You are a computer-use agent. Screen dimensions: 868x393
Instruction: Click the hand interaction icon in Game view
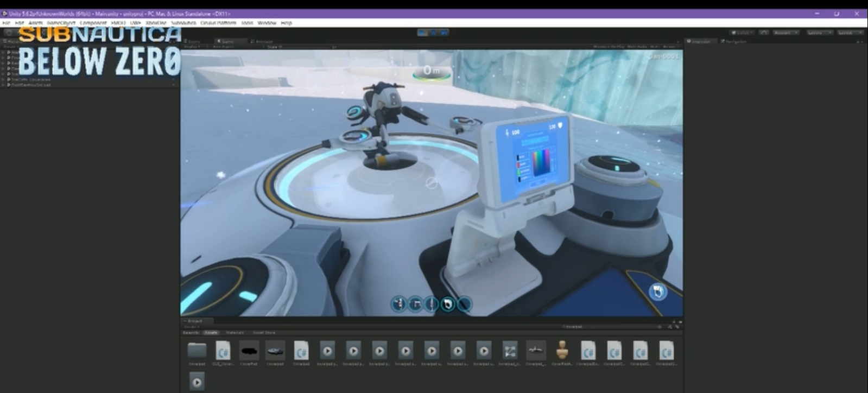click(658, 291)
